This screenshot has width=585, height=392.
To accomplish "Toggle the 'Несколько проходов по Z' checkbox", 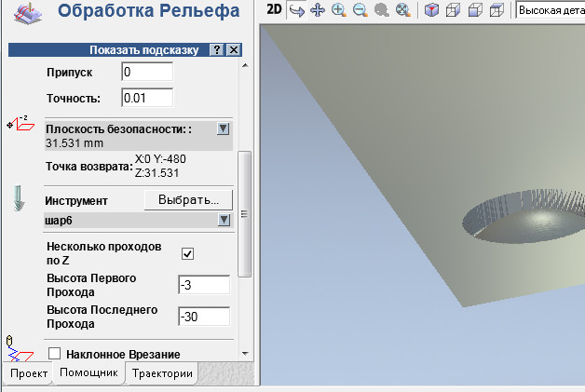I will click(187, 254).
